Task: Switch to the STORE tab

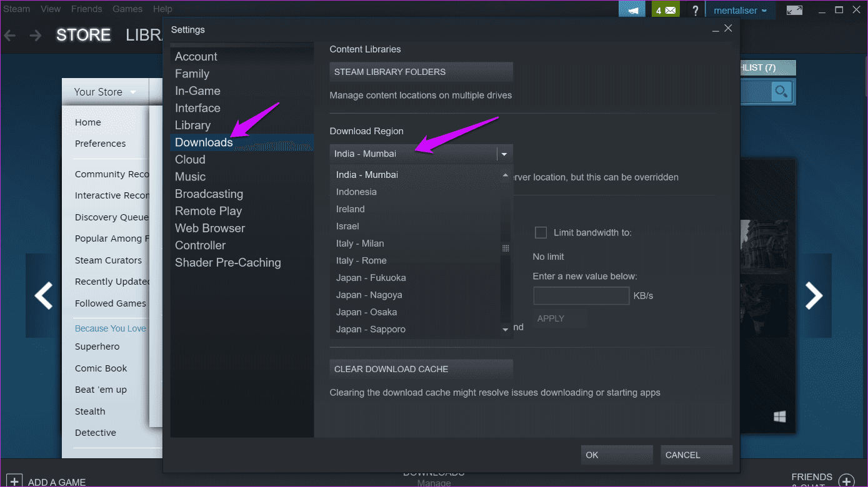Action: tap(83, 34)
